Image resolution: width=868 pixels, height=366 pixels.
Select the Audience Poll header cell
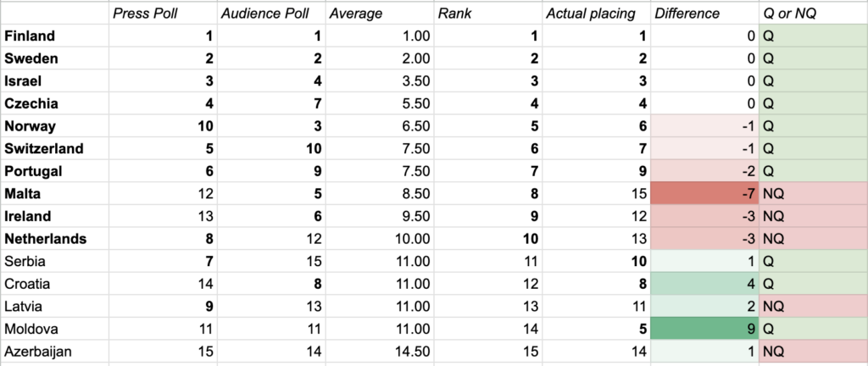click(271, 14)
